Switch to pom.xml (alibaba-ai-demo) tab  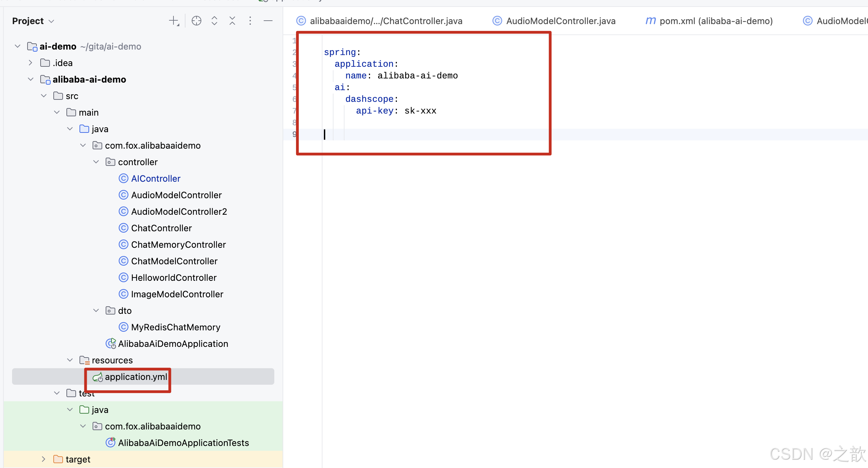716,21
